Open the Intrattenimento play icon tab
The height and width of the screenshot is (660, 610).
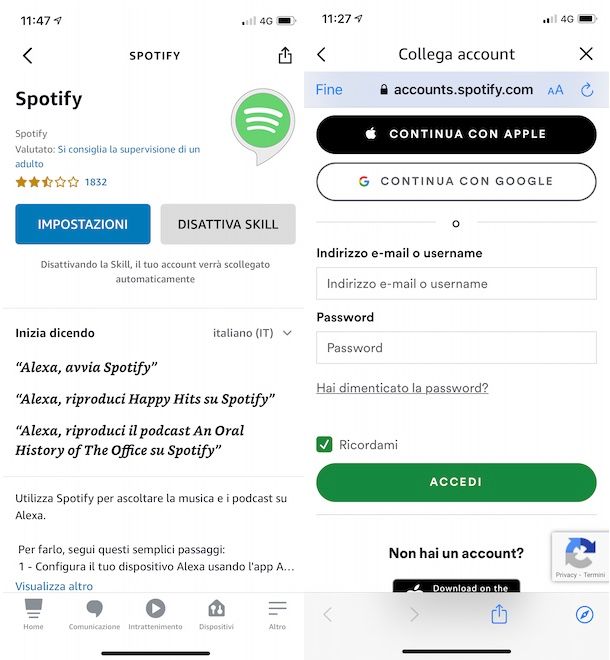coord(155,608)
